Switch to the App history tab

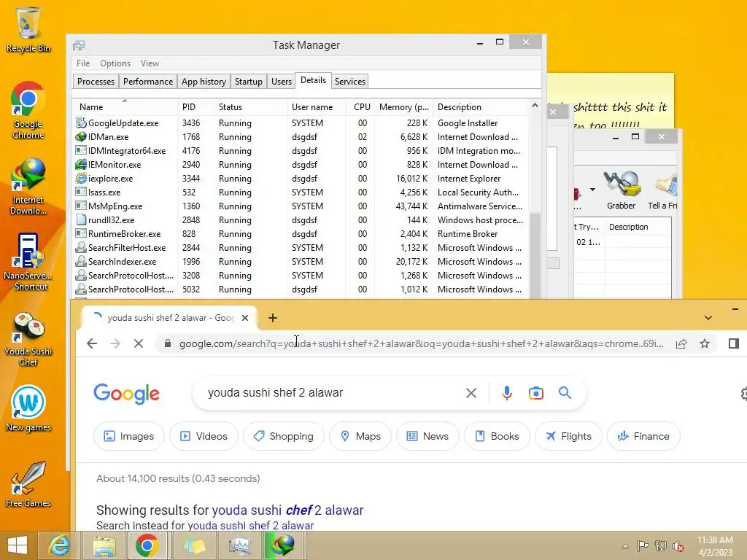coord(204,82)
